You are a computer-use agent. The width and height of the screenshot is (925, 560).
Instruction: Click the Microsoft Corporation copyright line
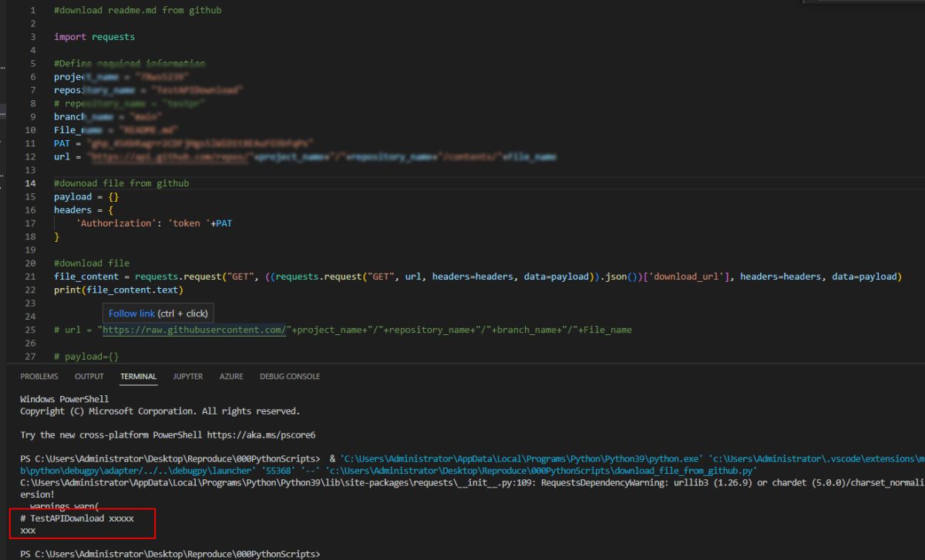160,411
